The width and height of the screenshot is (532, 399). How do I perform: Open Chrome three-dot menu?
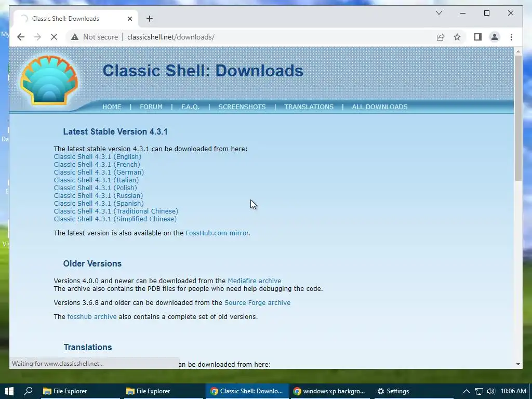[511, 37]
